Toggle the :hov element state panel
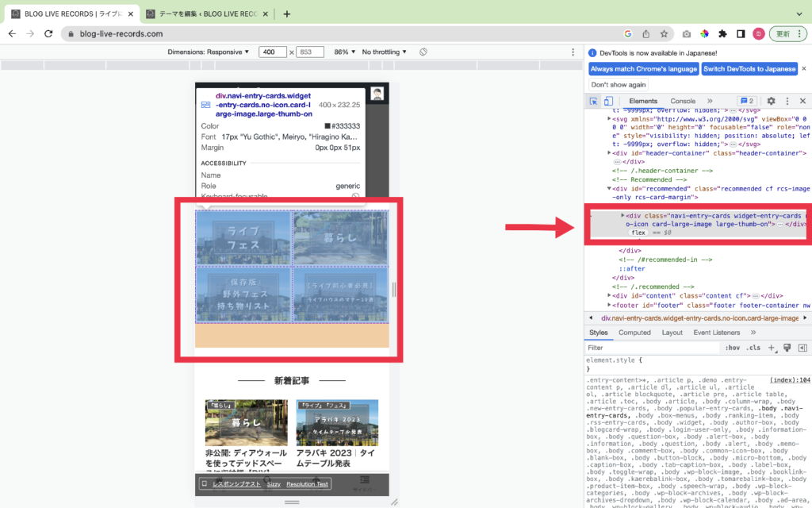812x508 pixels. coord(732,348)
